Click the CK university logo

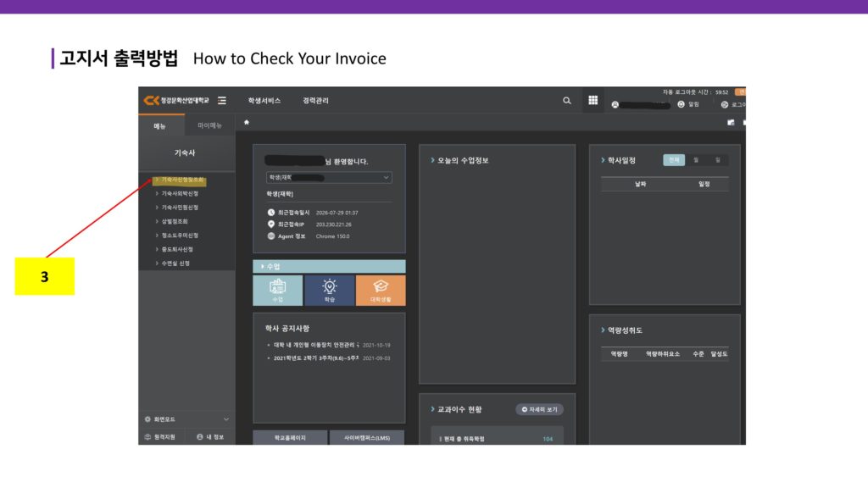click(176, 100)
